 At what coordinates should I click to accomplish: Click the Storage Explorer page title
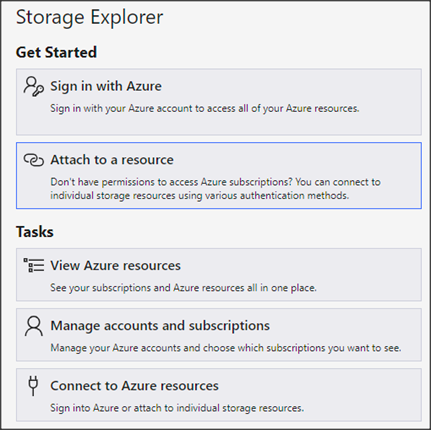[x=89, y=18]
